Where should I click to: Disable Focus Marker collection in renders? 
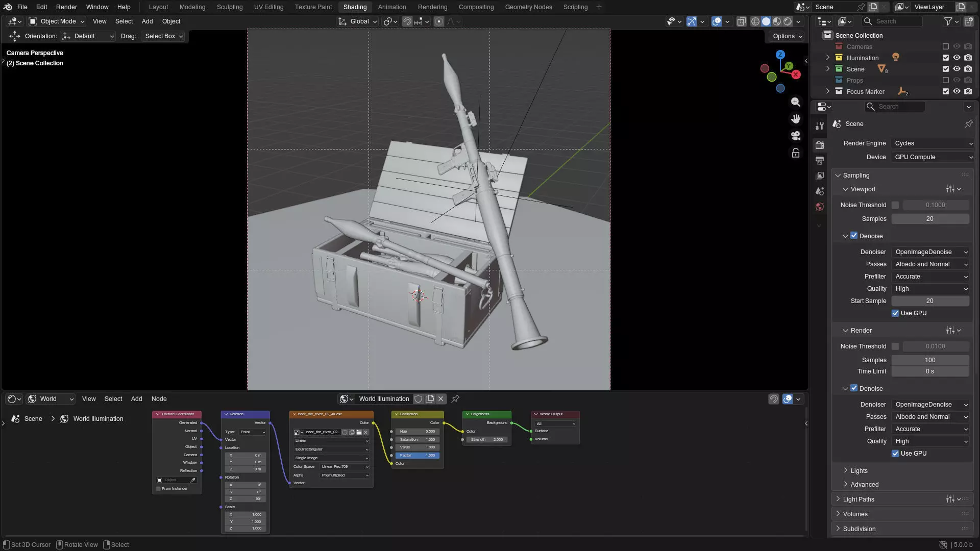tap(968, 91)
